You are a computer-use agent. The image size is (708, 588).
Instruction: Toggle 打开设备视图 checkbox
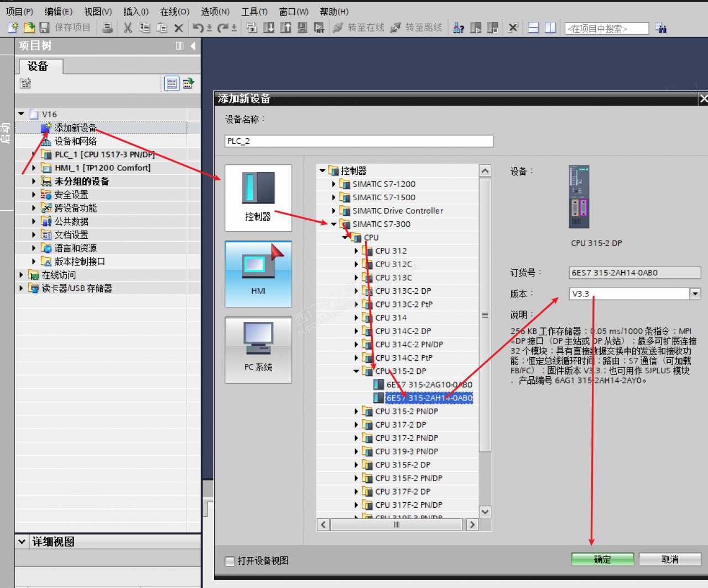pyautogui.click(x=230, y=561)
